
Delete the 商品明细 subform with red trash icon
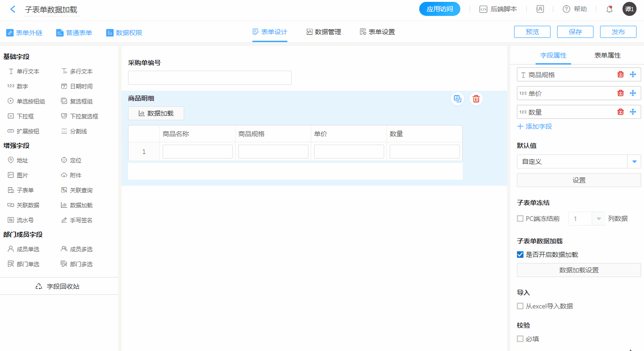[476, 99]
